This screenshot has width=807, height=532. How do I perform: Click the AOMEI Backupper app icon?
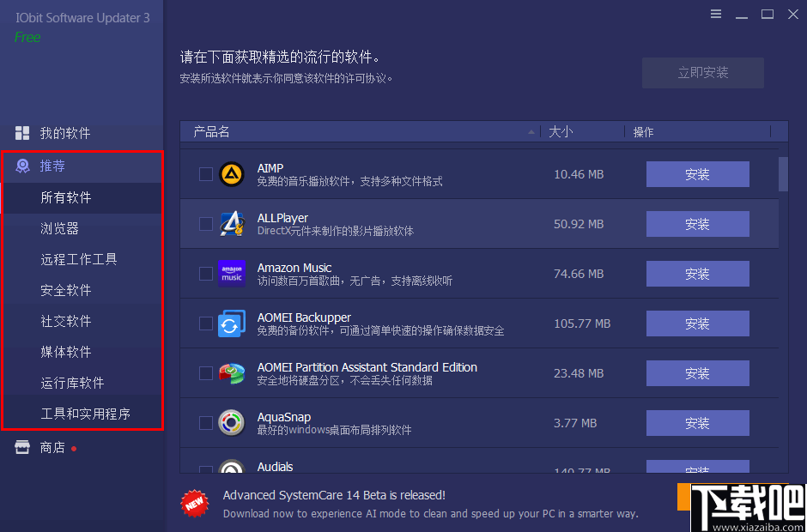232,323
